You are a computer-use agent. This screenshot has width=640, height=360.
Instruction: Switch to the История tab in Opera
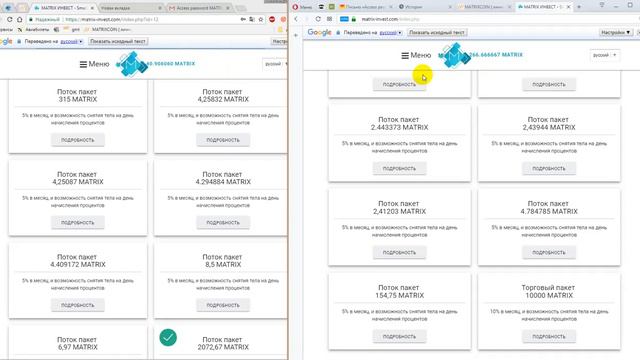(x=424, y=7)
